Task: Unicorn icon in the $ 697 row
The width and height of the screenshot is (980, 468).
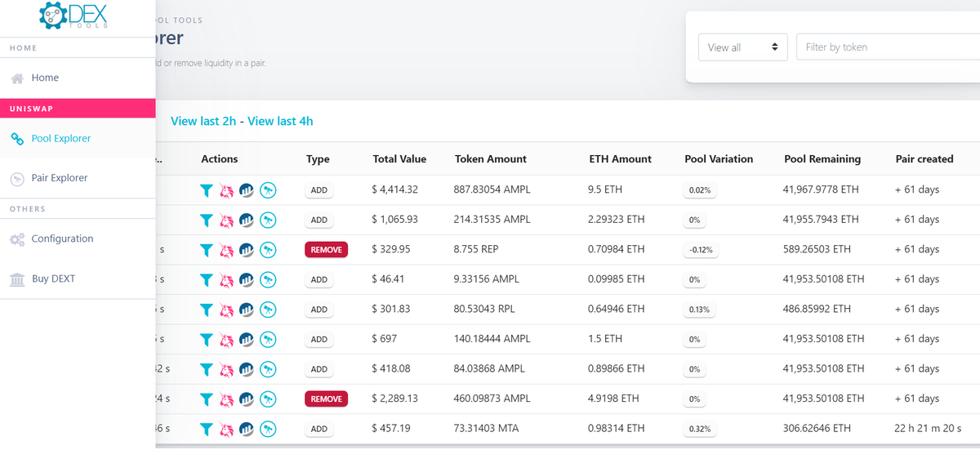Action: coord(226,339)
